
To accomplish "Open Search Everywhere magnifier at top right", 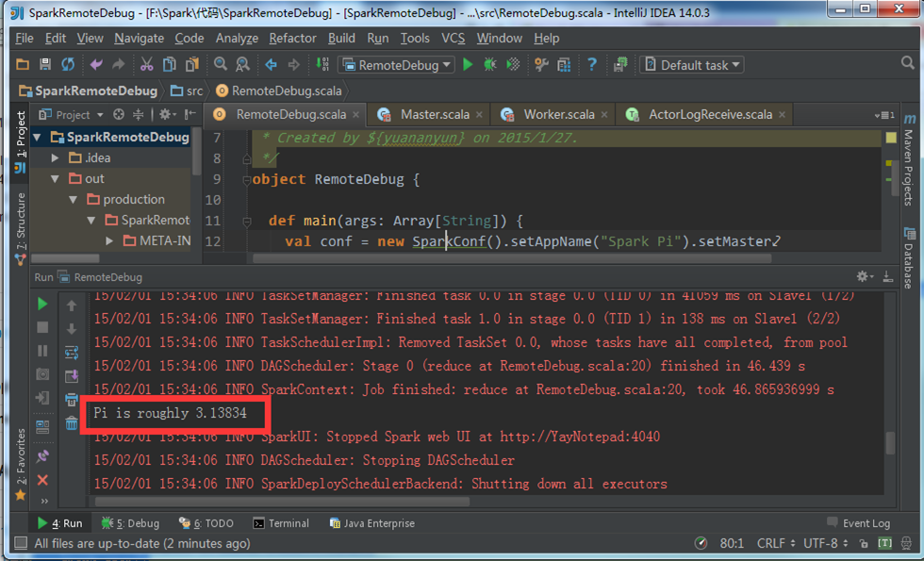I will pyautogui.click(x=908, y=63).
